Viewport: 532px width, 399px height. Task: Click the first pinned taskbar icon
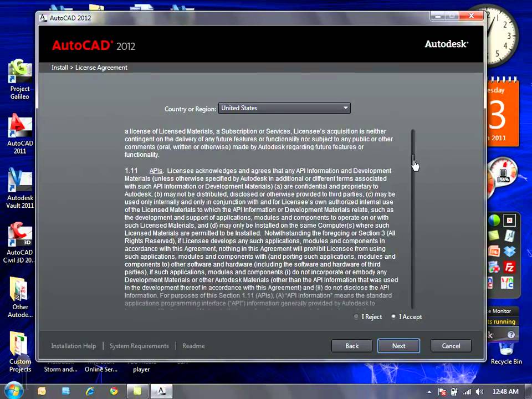tap(42, 391)
